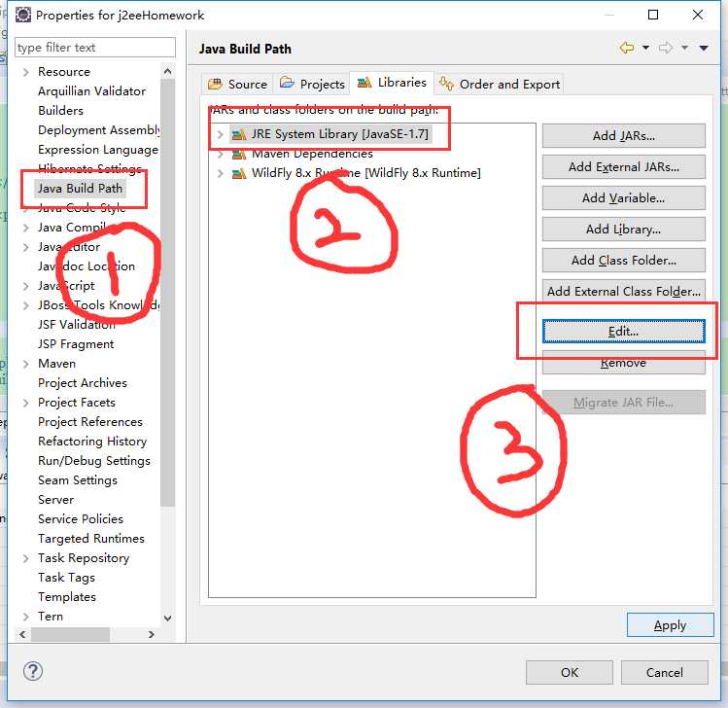
Task: Select Server in the sidebar
Action: tap(55, 500)
